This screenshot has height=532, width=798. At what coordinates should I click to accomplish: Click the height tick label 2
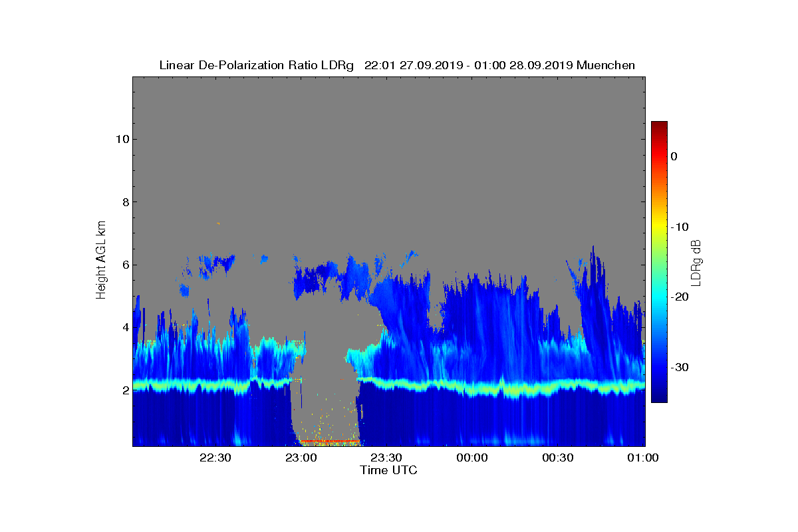click(x=124, y=390)
